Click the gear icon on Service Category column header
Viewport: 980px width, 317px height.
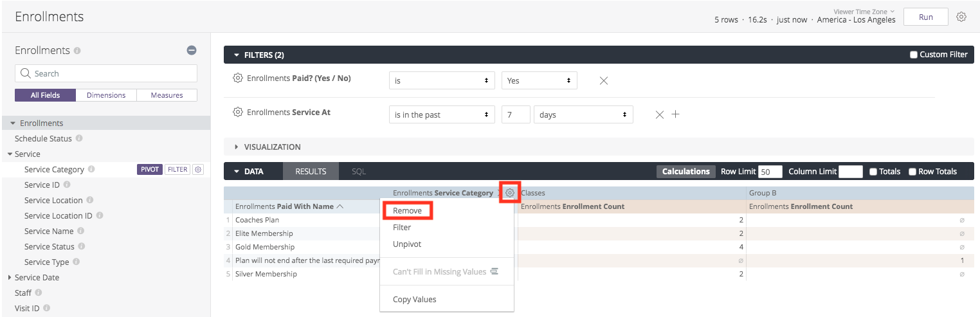pyautogui.click(x=509, y=193)
